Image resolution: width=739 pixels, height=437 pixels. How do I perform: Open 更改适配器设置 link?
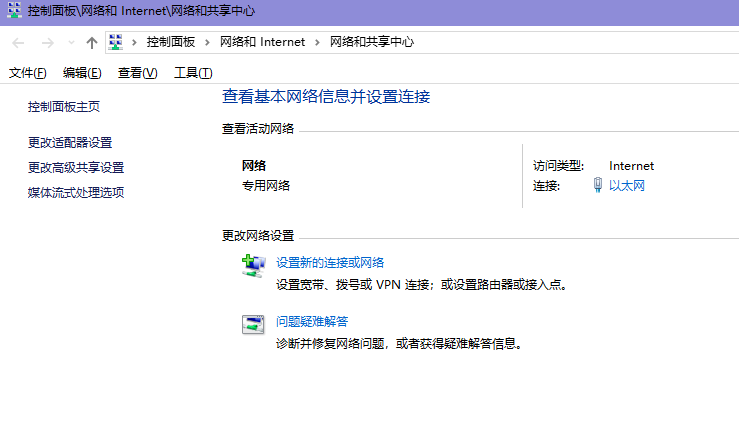pyautogui.click(x=70, y=142)
